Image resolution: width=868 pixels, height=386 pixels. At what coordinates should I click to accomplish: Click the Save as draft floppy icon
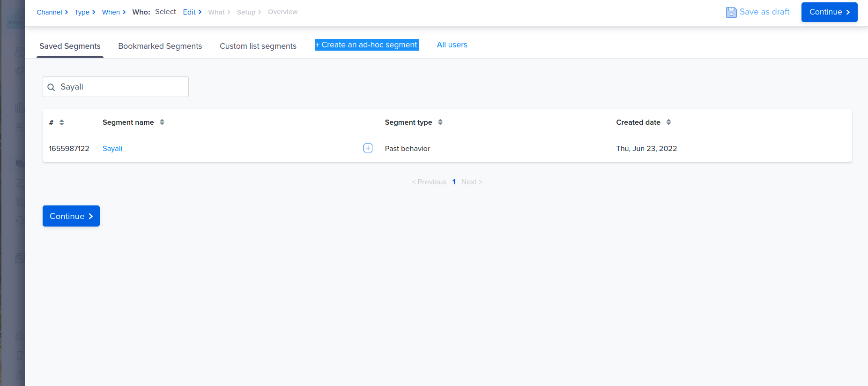point(731,12)
